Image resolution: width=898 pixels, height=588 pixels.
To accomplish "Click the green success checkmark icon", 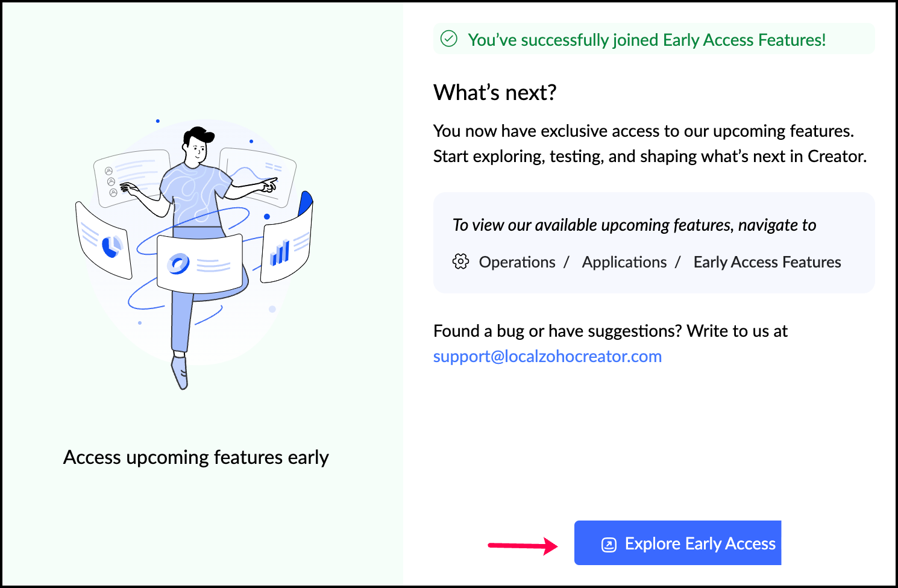I will 449,39.
